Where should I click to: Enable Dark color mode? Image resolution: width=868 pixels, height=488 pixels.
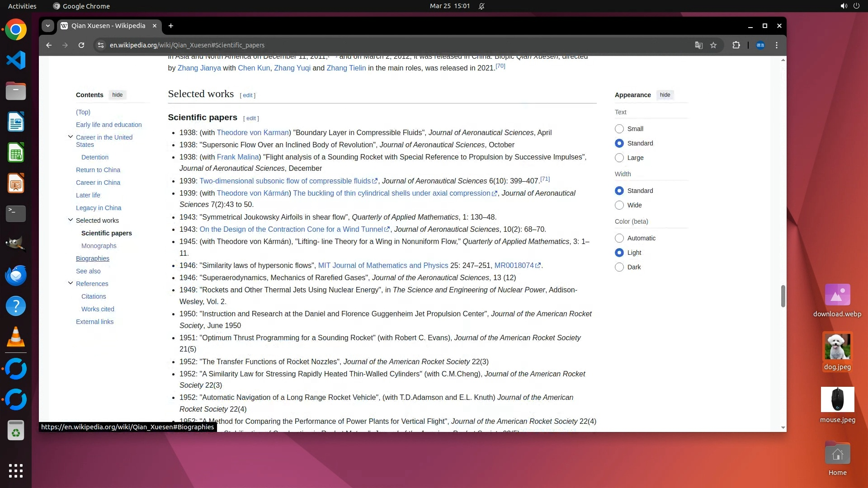[x=619, y=267]
